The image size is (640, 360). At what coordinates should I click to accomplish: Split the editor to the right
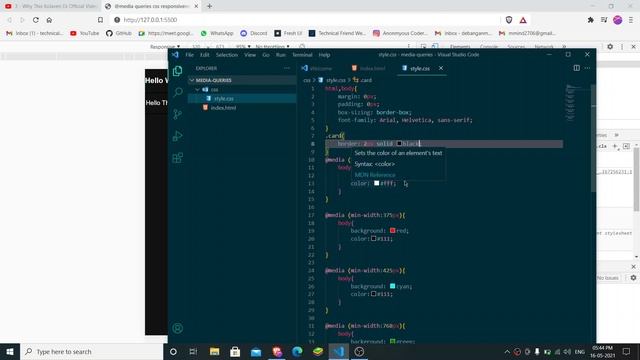click(x=576, y=68)
